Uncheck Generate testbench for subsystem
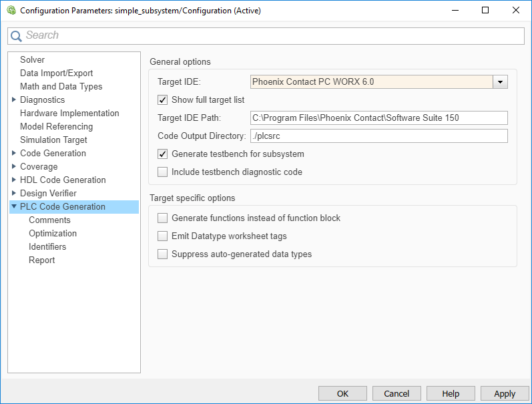Screen dimensions: 532x404 162,154
